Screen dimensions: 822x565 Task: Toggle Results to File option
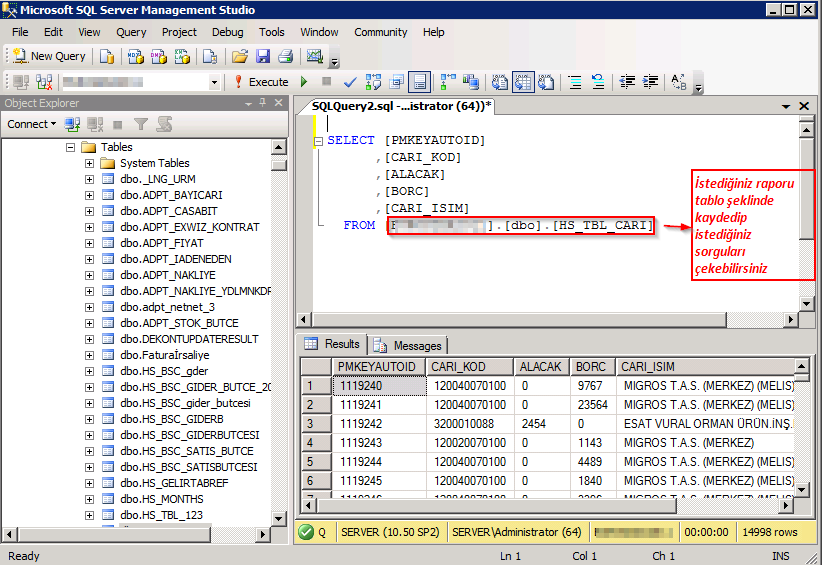pos(546,82)
